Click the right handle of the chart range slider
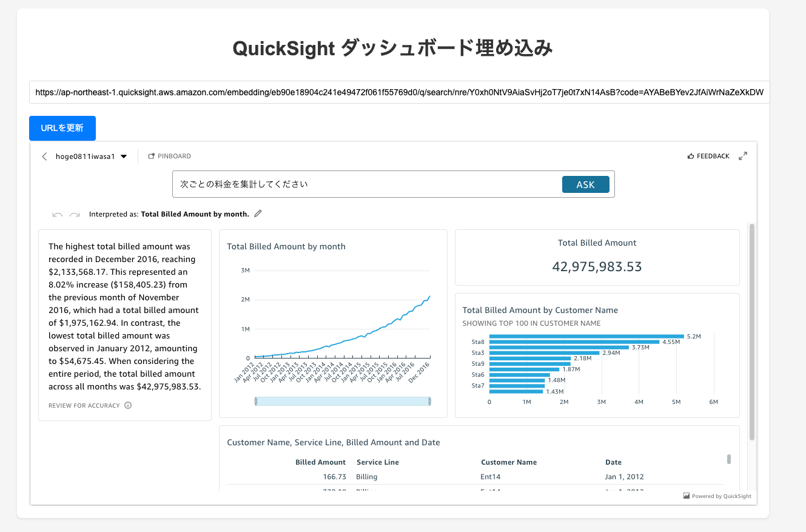 tap(429, 401)
